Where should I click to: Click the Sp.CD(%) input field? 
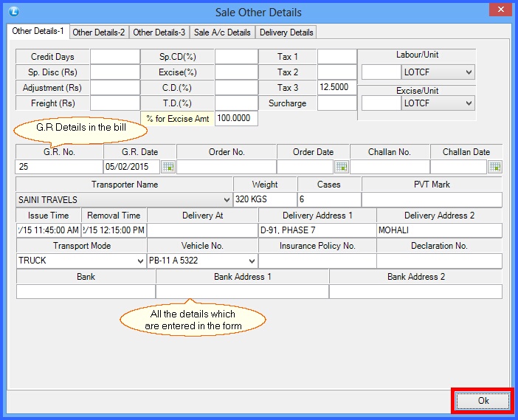(x=236, y=57)
